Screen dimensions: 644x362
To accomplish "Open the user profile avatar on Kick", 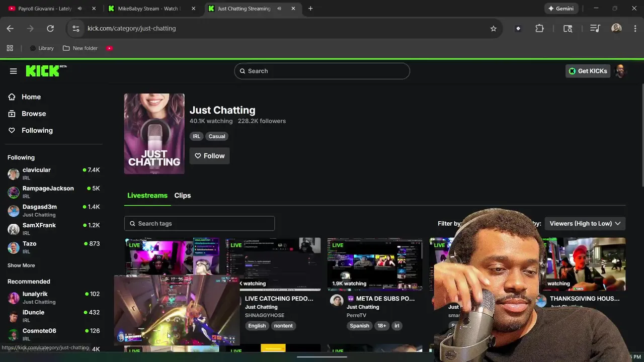I will pyautogui.click(x=620, y=71).
